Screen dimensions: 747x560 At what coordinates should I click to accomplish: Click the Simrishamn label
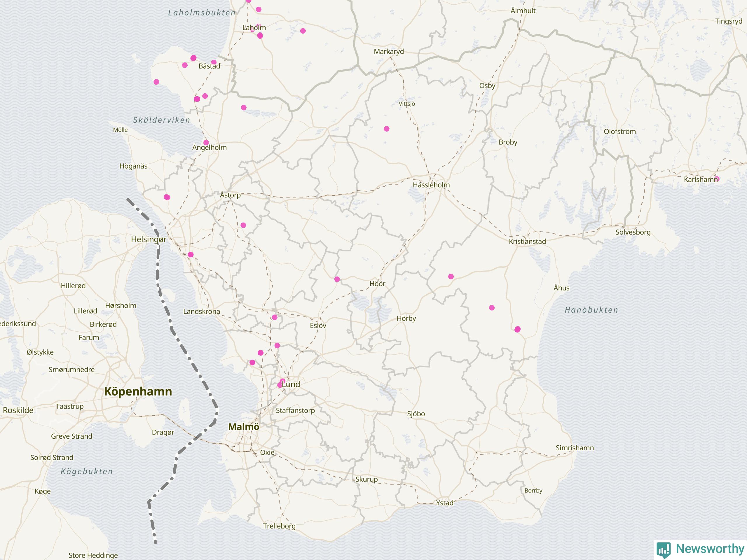(x=575, y=448)
